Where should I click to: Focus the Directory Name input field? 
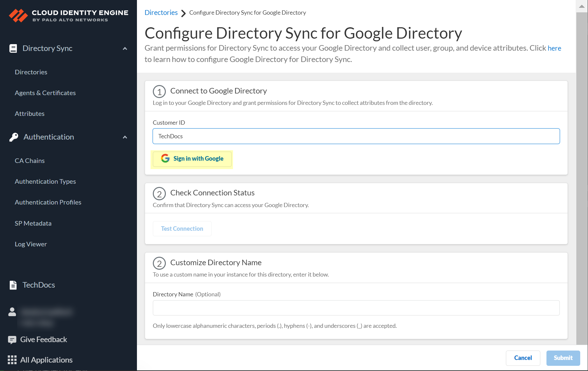pyautogui.click(x=356, y=308)
